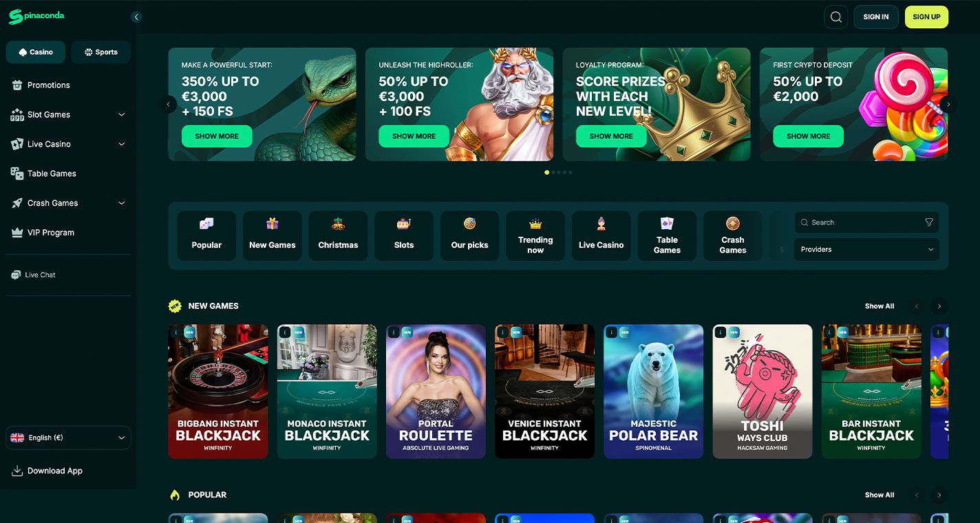Image resolution: width=980 pixels, height=523 pixels.
Task: Switch to the Sports toggle
Action: 100,52
